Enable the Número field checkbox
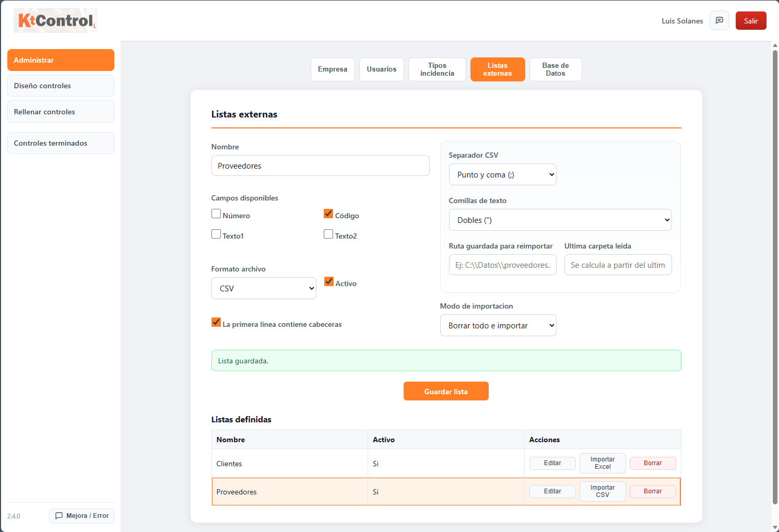The width and height of the screenshot is (779, 532). (x=216, y=214)
